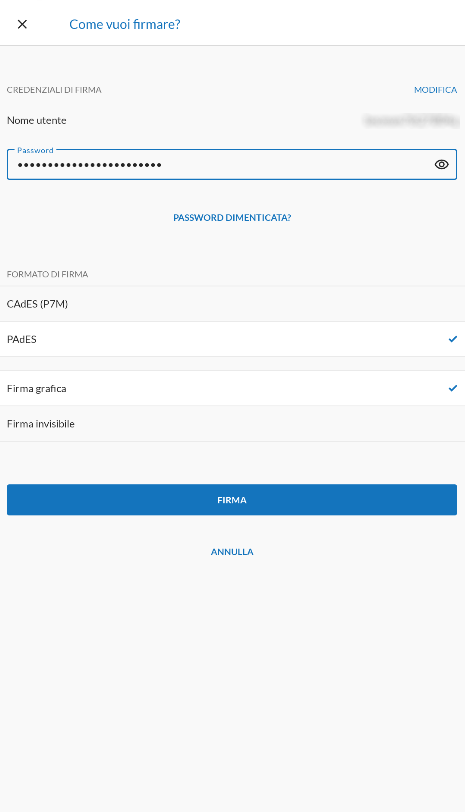The image size is (465, 812).
Task: Click the CREDENZIALI DI FIRMA heading
Action: (54, 90)
